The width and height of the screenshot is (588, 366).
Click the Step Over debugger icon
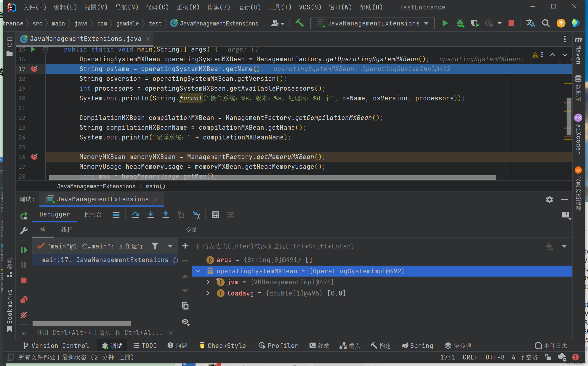pyautogui.click(x=136, y=215)
